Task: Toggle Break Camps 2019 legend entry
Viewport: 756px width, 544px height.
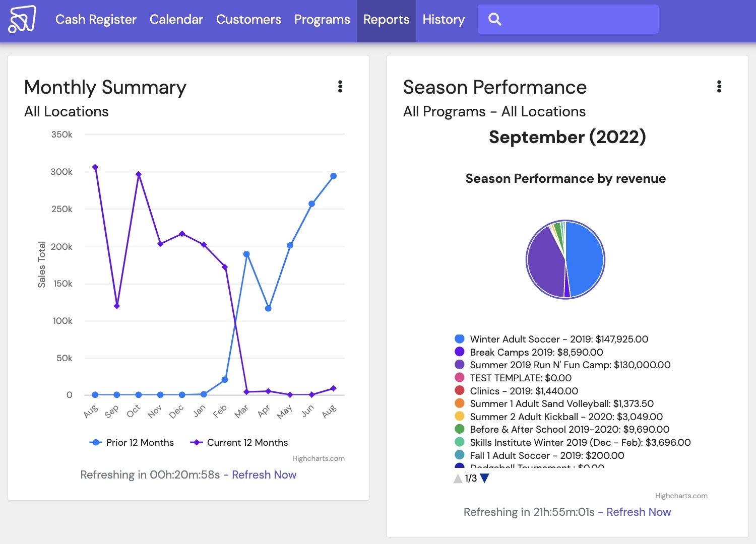Action: coord(536,352)
